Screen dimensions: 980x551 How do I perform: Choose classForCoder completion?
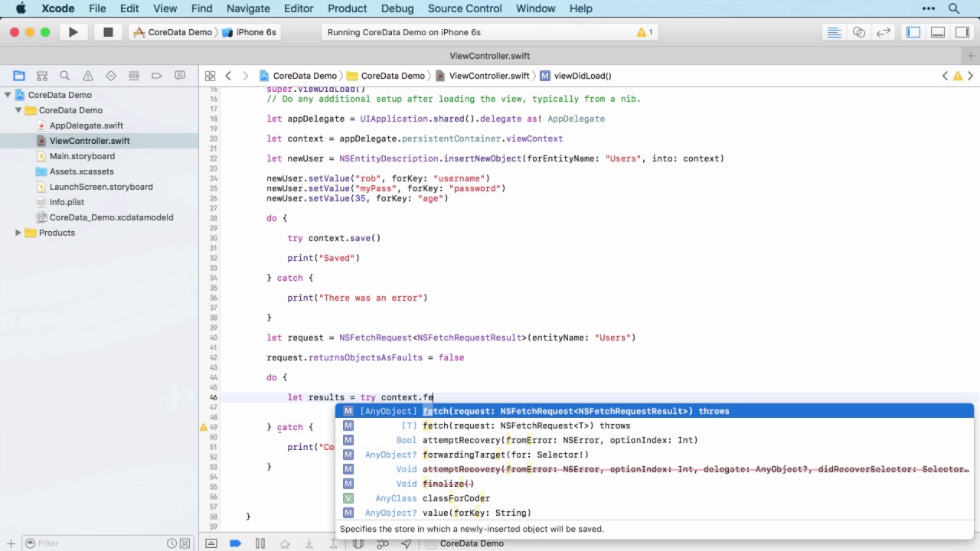click(x=655, y=498)
